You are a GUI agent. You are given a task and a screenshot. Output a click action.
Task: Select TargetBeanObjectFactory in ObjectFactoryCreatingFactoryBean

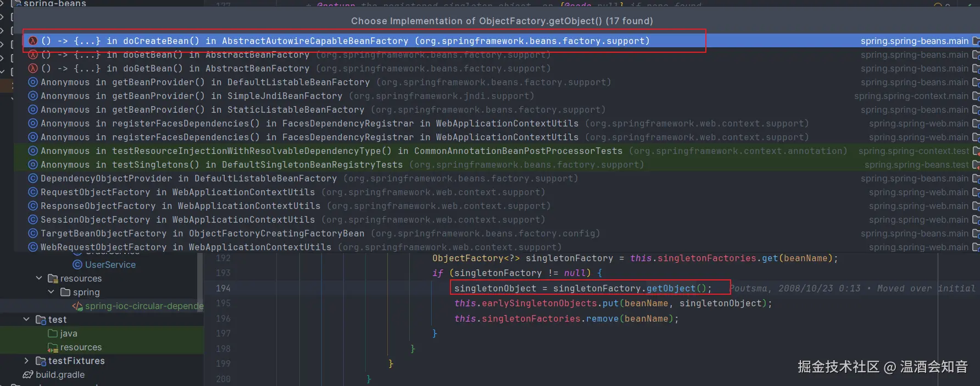pyautogui.click(x=497, y=233)
